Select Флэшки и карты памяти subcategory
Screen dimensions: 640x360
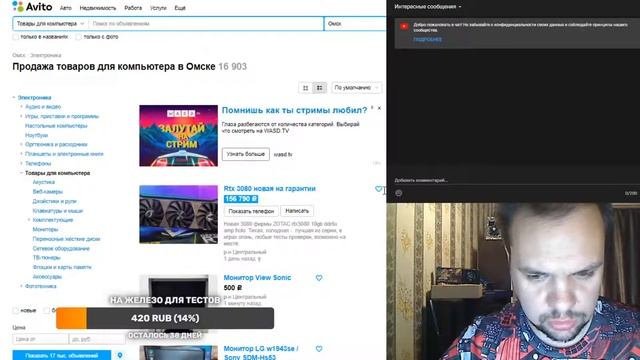(62, 267)
